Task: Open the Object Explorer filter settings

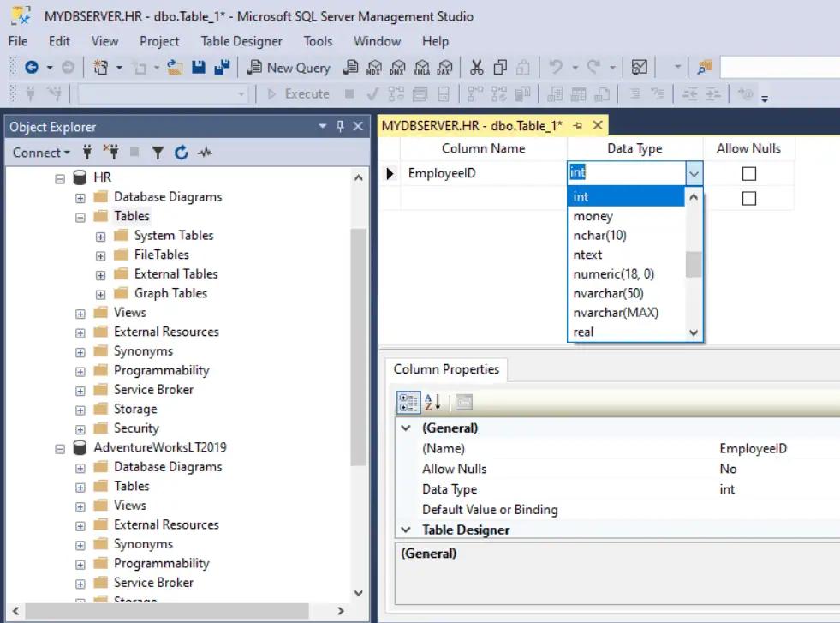Action: coord(158,153)
